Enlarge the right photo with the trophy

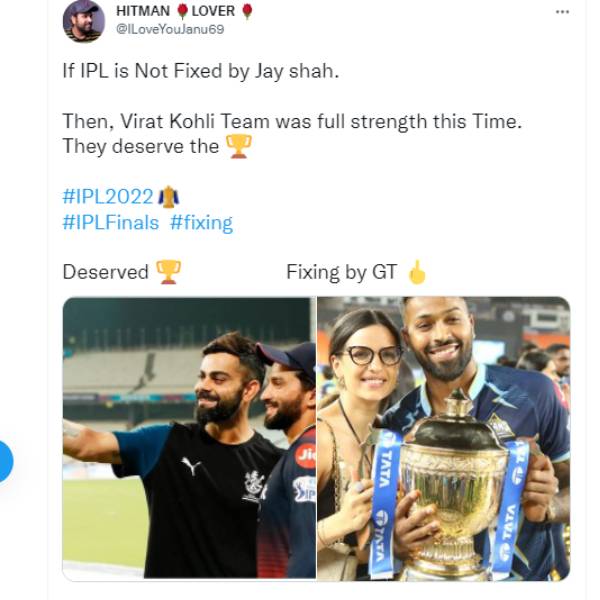[443, 438]
